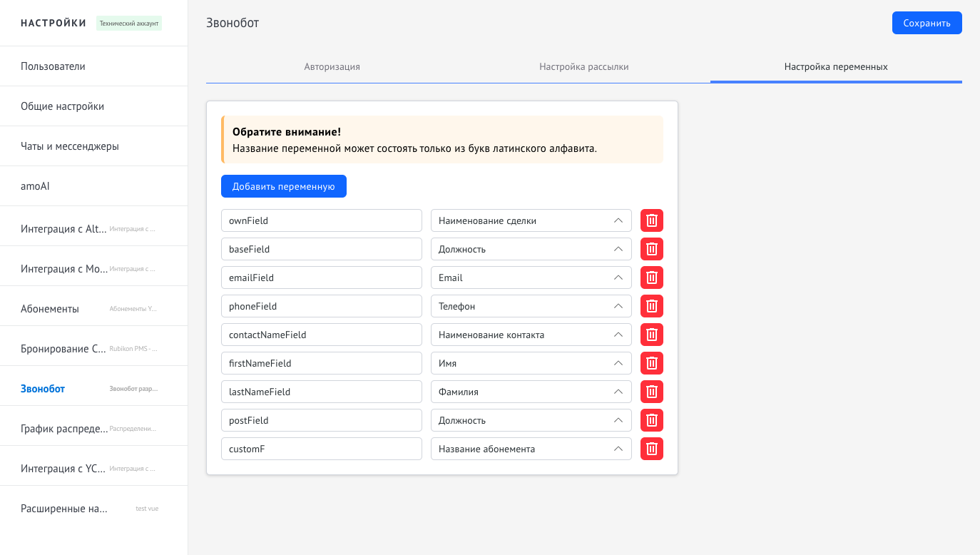Click the НАСТРОЙКИ sidebar heading
Image resolution: width=980 pixels, height=555 pixels.
pyautogui.click(x=53, y=23)
